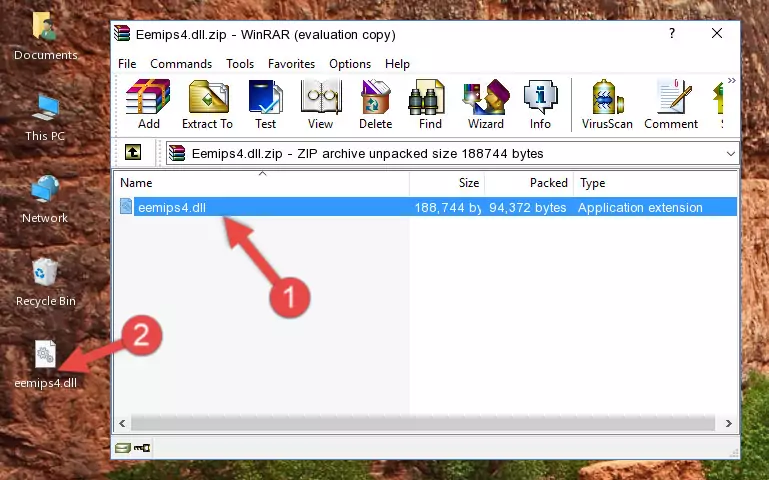Viewport: 769px width, 480px height.
Task: Select the Recycle Bin desktop icon
Action: pyautogui.click(x=45, y=282)
